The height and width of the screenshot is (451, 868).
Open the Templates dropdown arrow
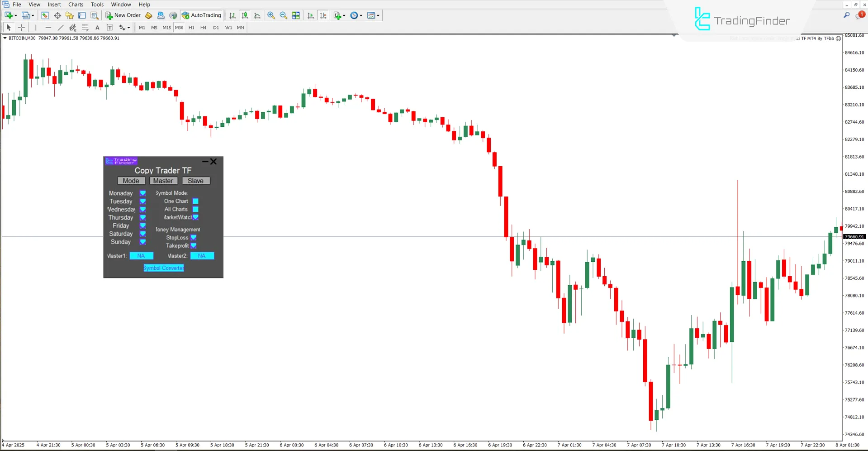coord(377,15)
